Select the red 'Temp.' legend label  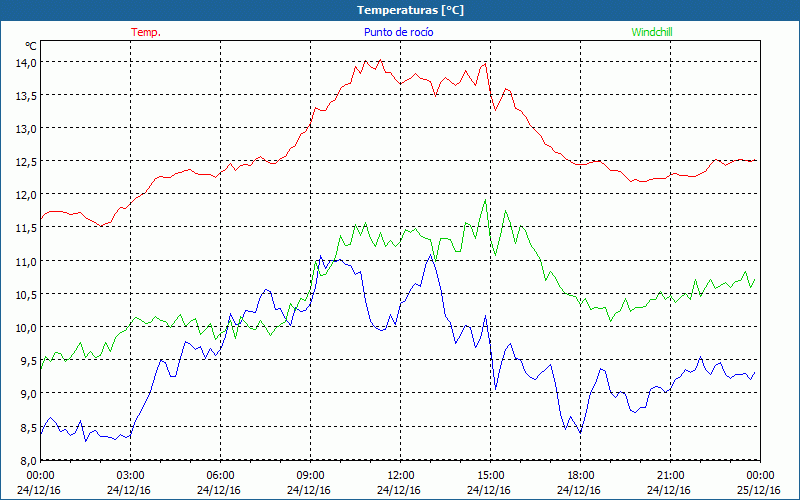[146, 32]
